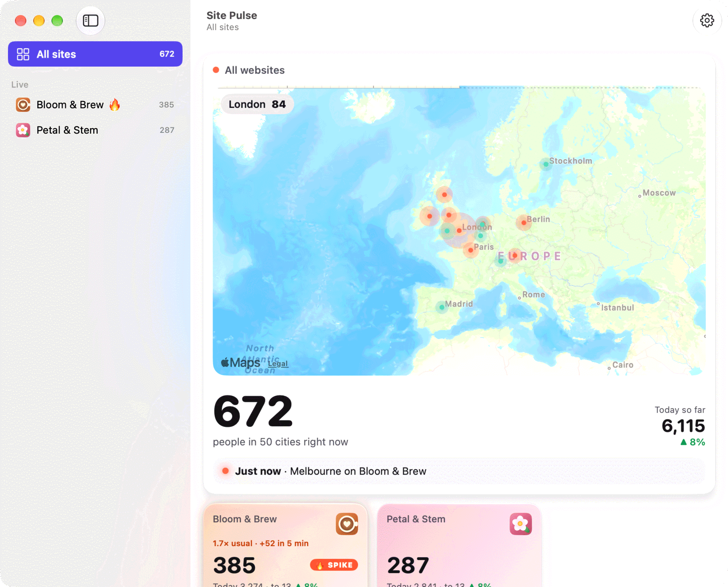Click the green 8% increase indicator
Viewport: 728px width, 587px height.
point(692,442)
